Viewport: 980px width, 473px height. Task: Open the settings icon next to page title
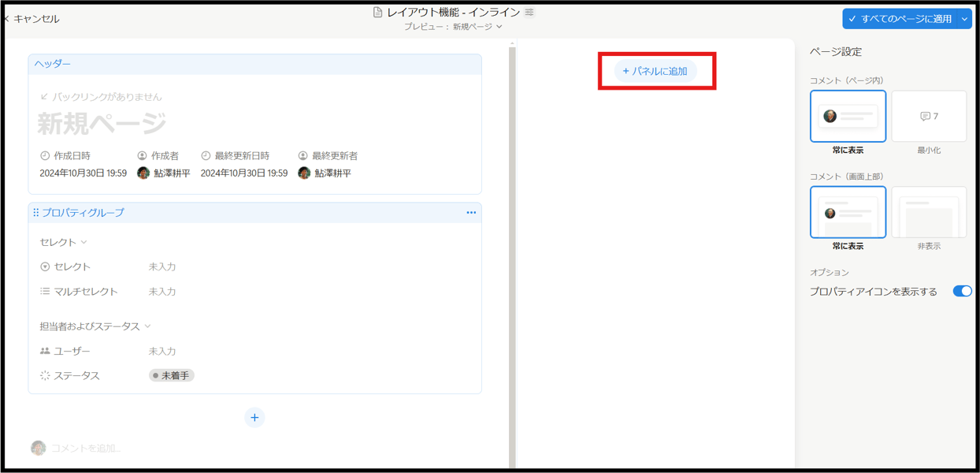[529, 12]
